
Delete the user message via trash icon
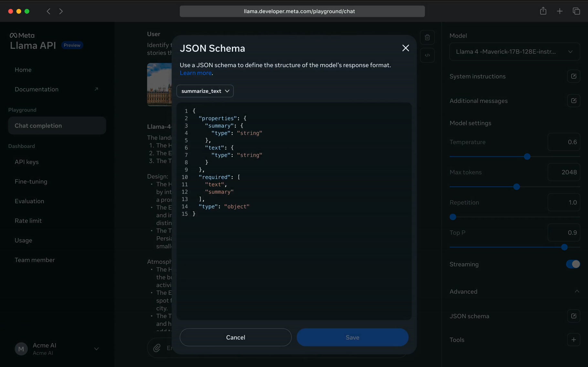427,37
